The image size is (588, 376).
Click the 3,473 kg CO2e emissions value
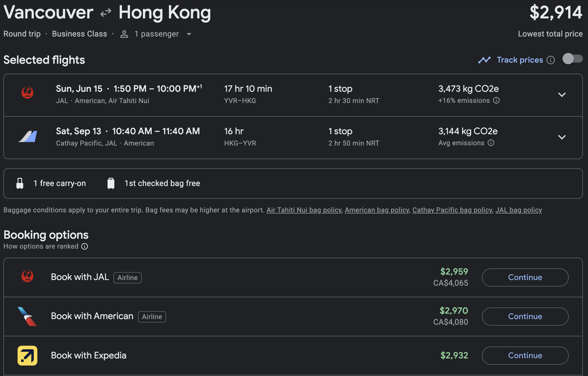tap(469, 89)
